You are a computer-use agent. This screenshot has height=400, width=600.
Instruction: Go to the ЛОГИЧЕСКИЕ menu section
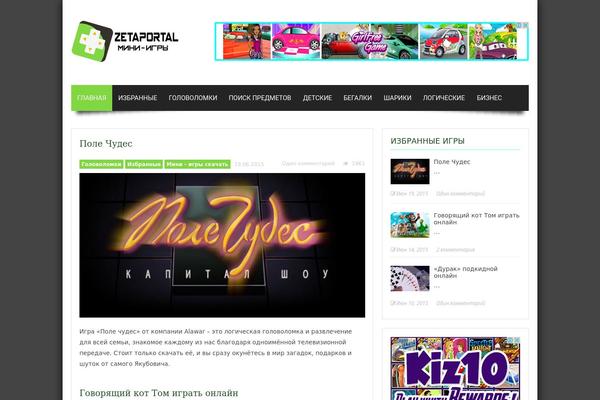[444, 98]
